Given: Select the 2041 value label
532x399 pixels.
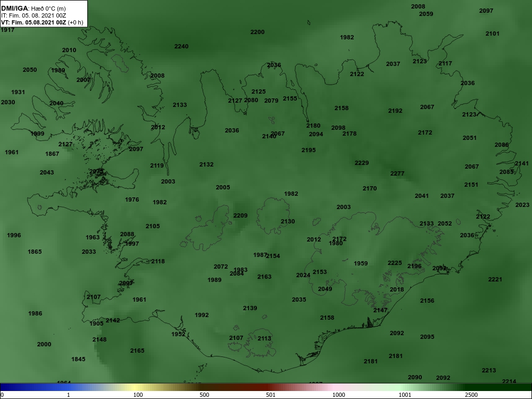Looking at the screenshot, I should (x=421, y=196).
